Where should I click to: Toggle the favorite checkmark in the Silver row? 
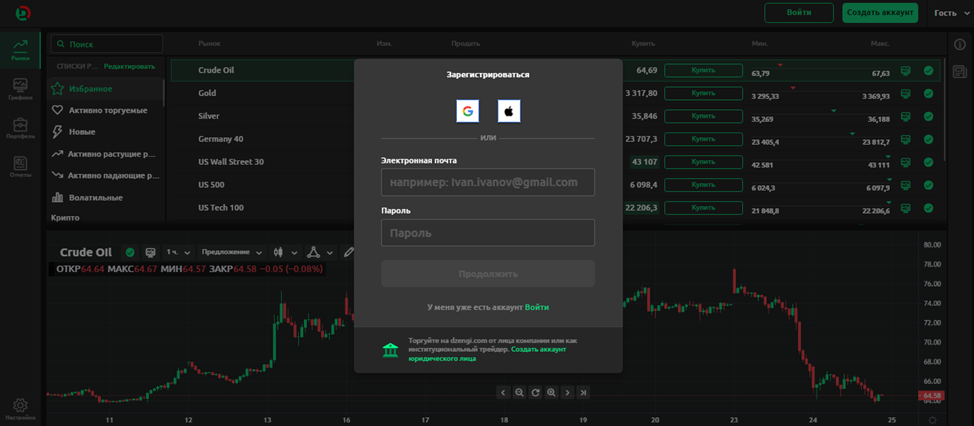929,116
